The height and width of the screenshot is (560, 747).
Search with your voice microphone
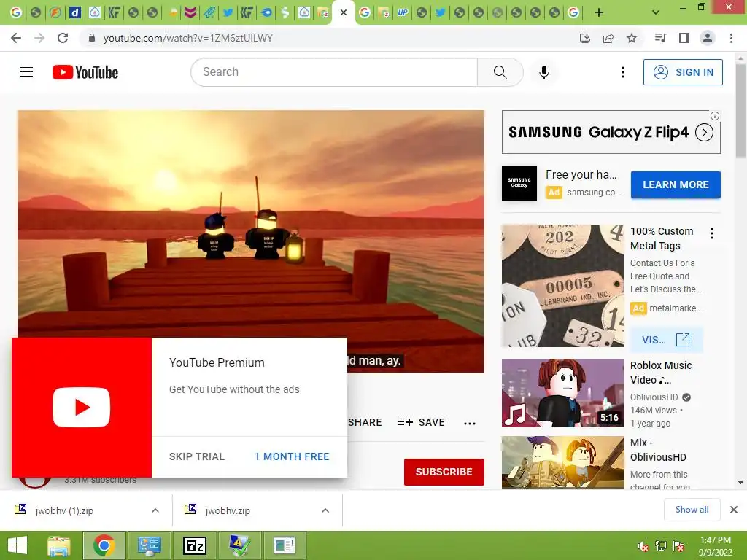(543, 72)
